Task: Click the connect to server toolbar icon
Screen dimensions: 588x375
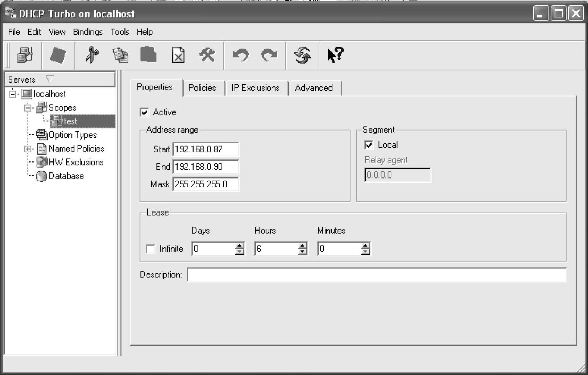Action: [25, 55]
